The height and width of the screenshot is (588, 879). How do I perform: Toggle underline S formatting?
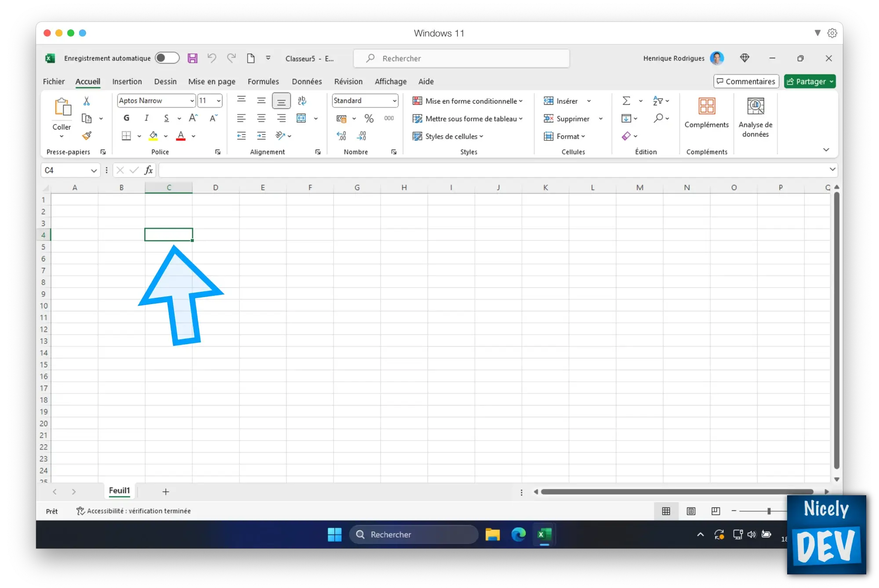coord(166,118)
